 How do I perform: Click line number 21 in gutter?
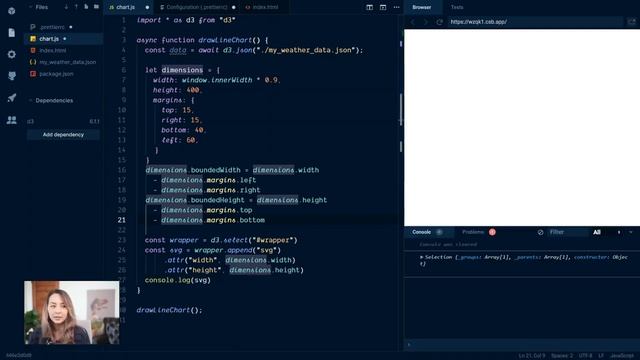click(x=122, y=220)
